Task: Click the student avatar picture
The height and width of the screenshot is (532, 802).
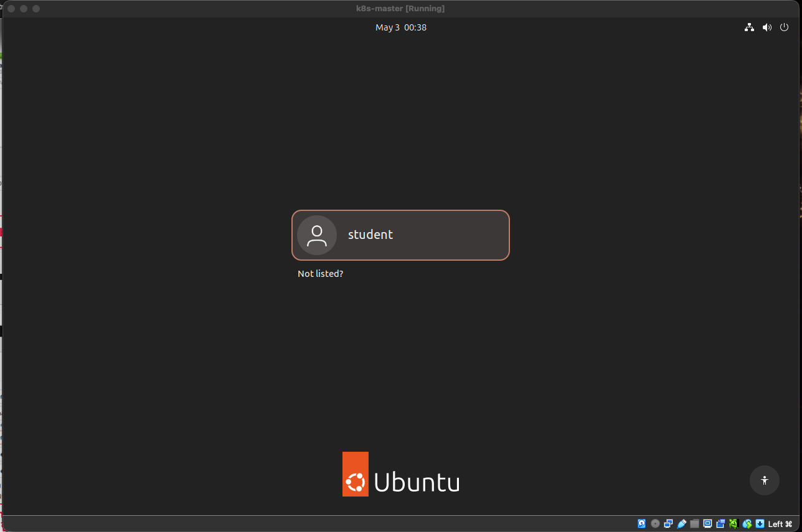Action: [x=317, y=235]
